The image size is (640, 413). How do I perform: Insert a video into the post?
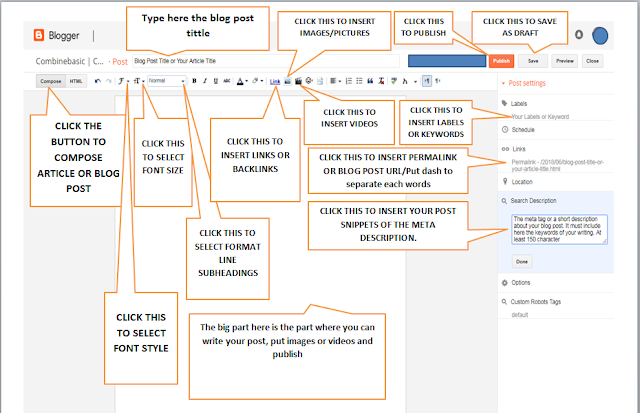coord(298,81)
